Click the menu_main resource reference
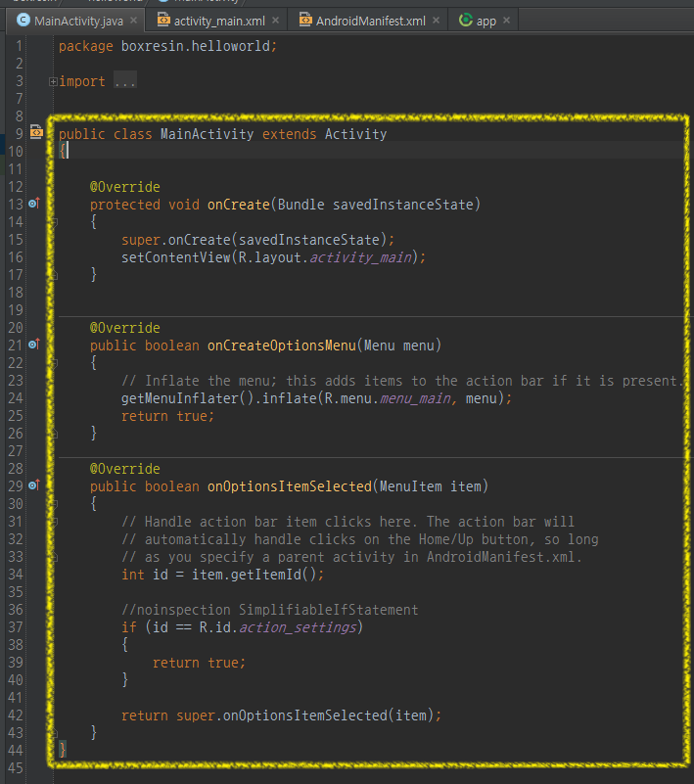Viewport: 694px width, 784px height. coord(415,398)
